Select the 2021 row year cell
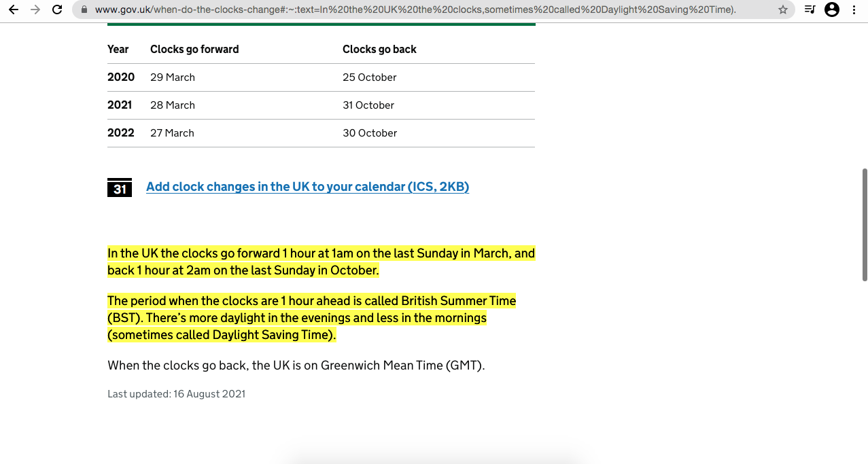The height and width of the screenshot is (464, 868). pyautogui.click(x=120, y=105)
